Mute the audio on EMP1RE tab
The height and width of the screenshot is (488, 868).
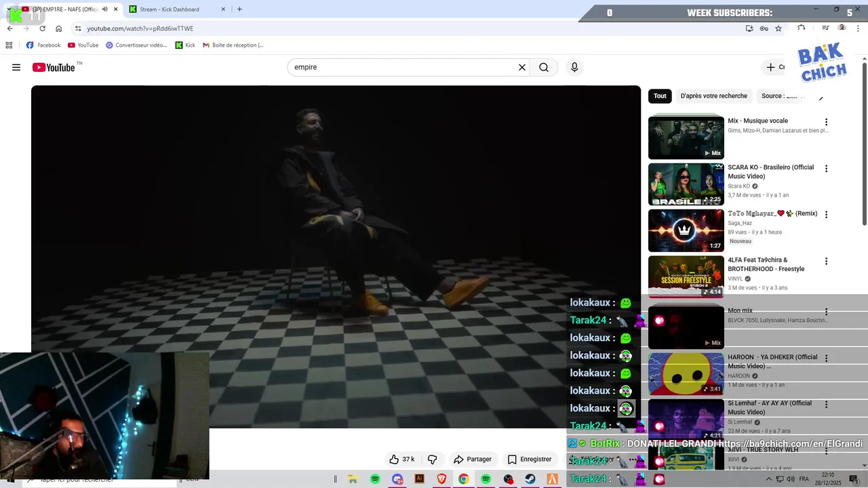coord(104,9)
